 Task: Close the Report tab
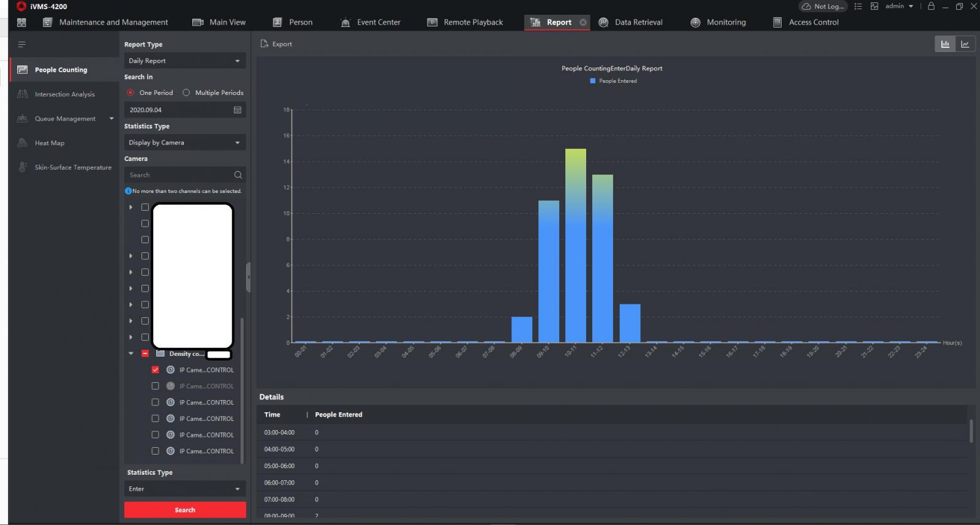click(x=583, y=23)
